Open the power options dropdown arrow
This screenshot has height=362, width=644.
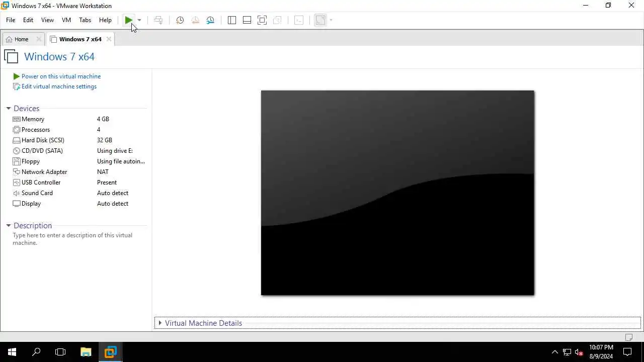click(139, 20)
